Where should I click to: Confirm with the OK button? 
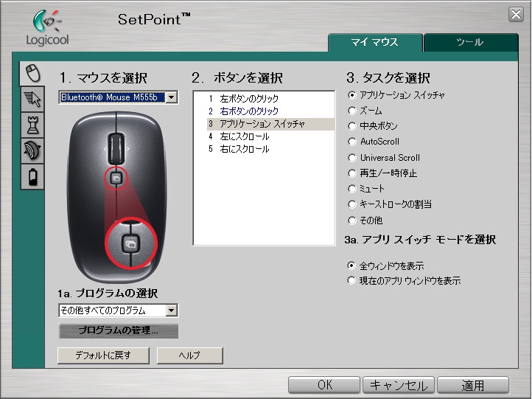(x=324, y=385)
